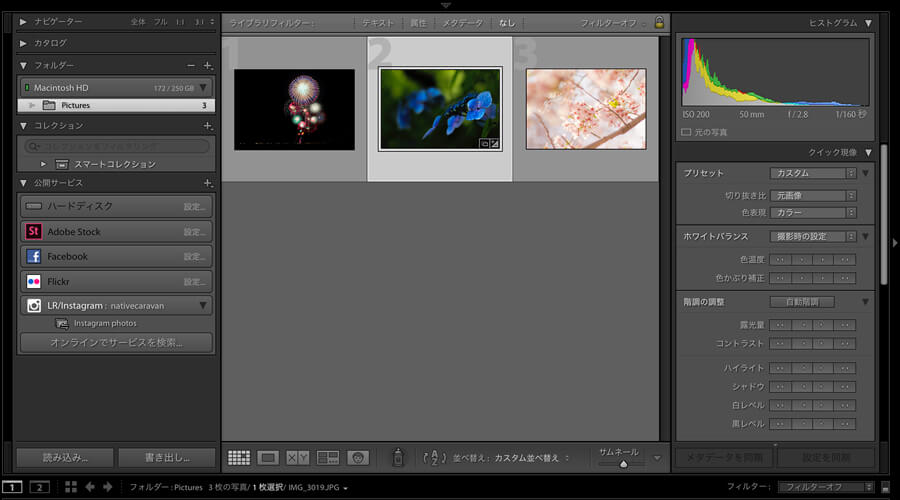Viewport: 900px width, 500px height.
Task: Click the 書き出し export button
Action: click(166, 457)
